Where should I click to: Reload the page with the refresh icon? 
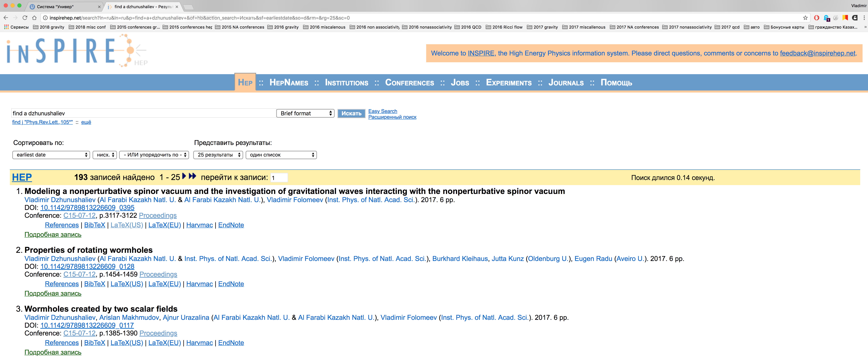[25, 18]
